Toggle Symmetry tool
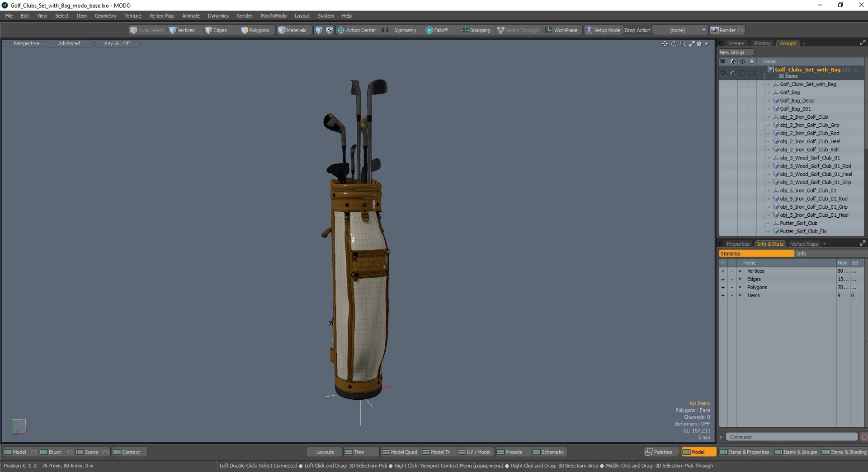 pyautogui.click(x=400, y=30)
